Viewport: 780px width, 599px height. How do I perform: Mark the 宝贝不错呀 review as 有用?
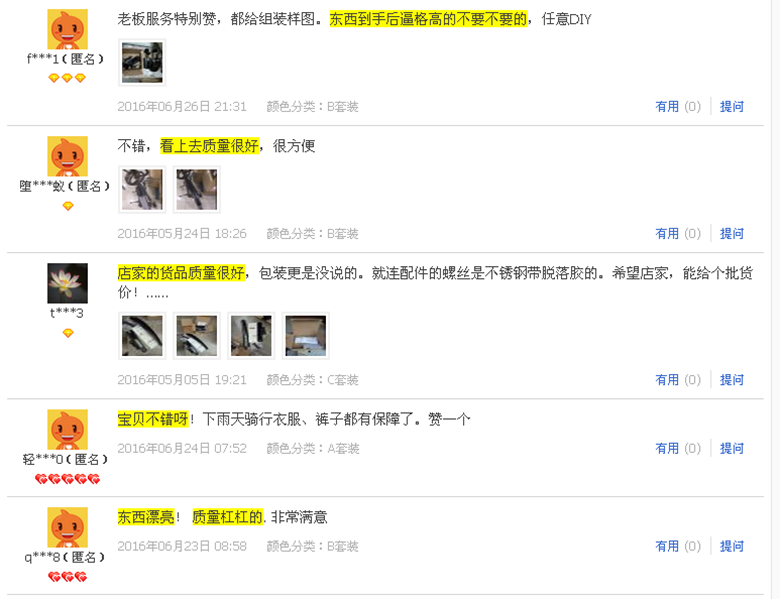(678, 448)
